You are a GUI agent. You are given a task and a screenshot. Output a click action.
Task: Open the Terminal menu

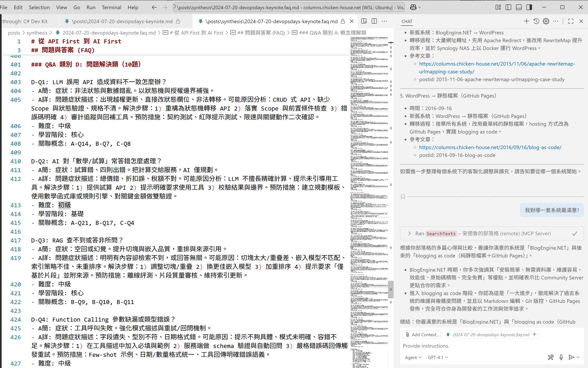point(111,7)
